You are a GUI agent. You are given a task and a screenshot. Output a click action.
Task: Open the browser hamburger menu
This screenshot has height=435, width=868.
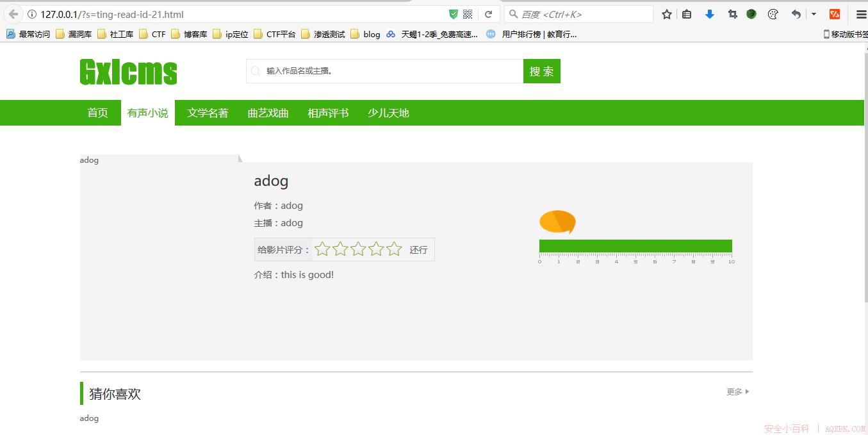[x=861, y=14]
